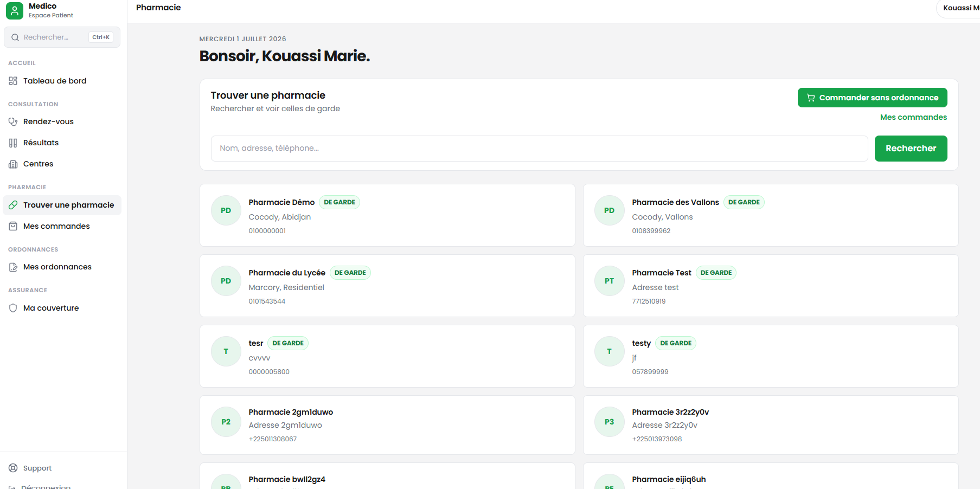Click the PT avatar of Pharmacie Test
The width and height of the screenshot is (980, 489).
pos(610,281)
